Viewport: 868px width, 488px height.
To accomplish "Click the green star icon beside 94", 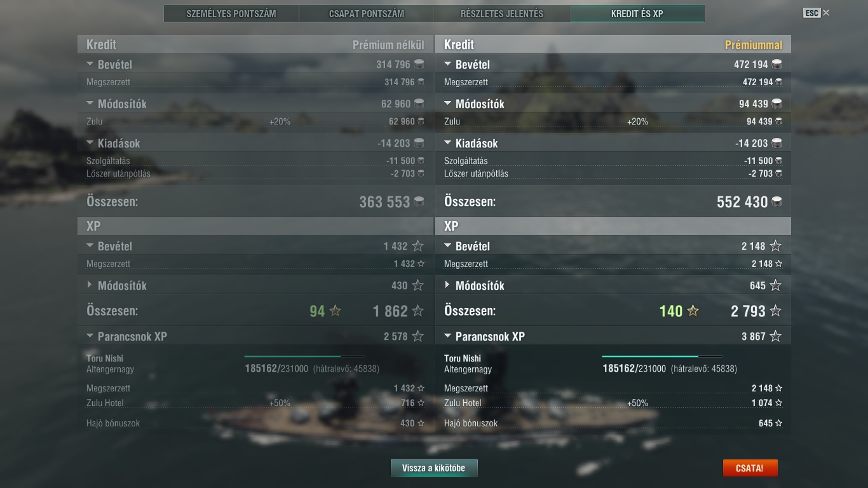I will point(335,311).
